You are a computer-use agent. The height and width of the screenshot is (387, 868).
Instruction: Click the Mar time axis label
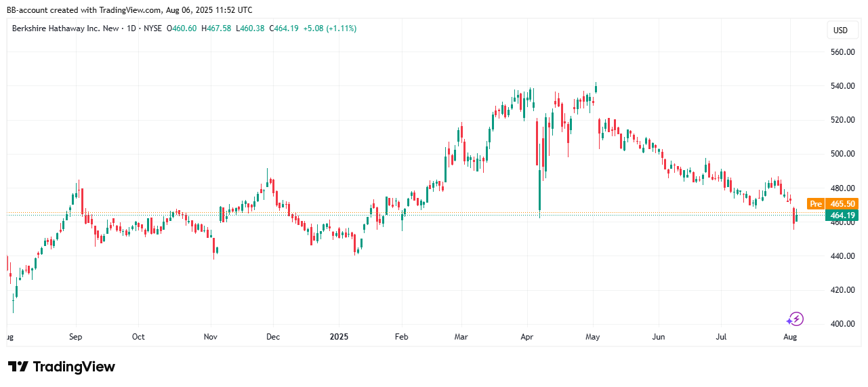(461, 336)
